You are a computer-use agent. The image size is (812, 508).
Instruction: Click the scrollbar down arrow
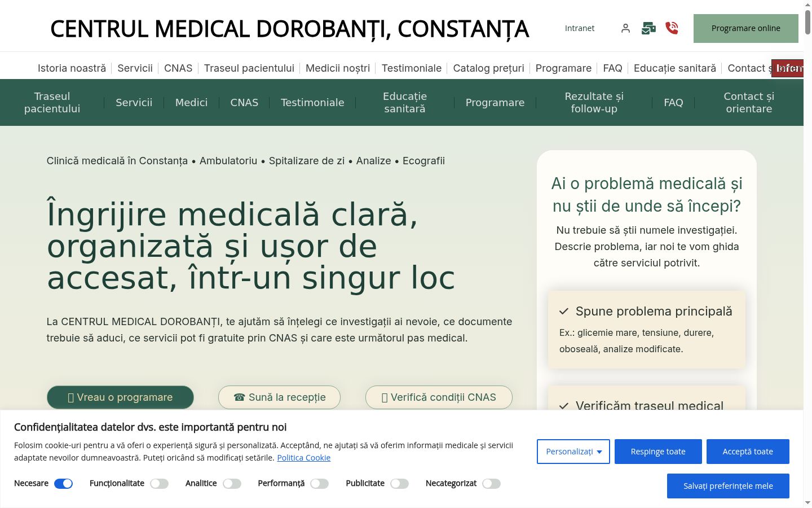tap(807, 503)
